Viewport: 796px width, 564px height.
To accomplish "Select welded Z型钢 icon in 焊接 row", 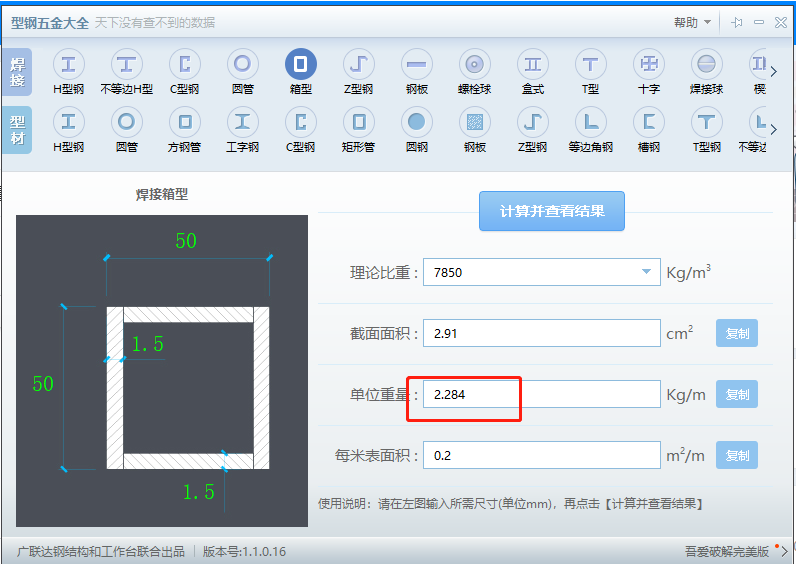I will point(358,65).
